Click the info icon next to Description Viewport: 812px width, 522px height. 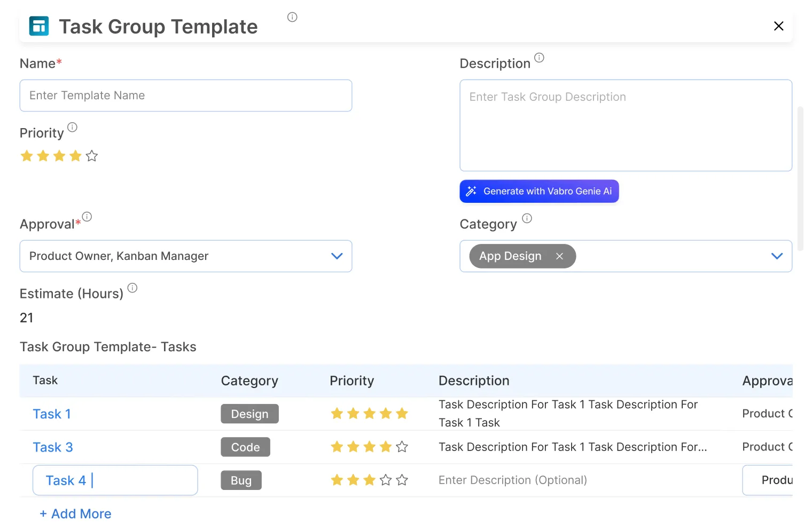(x=539, y=58)
